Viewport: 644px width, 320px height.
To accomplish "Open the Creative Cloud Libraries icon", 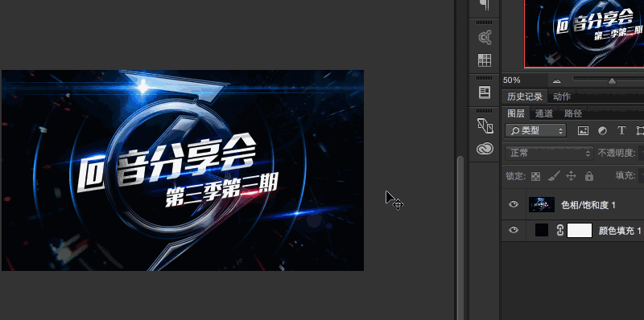I will pyautogui.click(x=485, y=148).
